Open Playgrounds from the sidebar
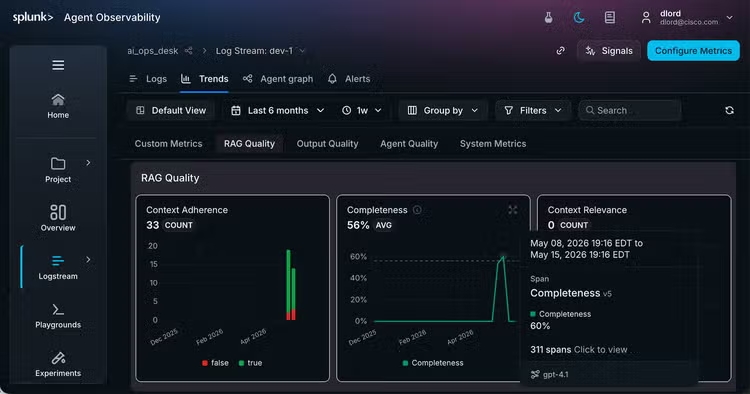This screenshot has height=394, width=750. point(58,316)
